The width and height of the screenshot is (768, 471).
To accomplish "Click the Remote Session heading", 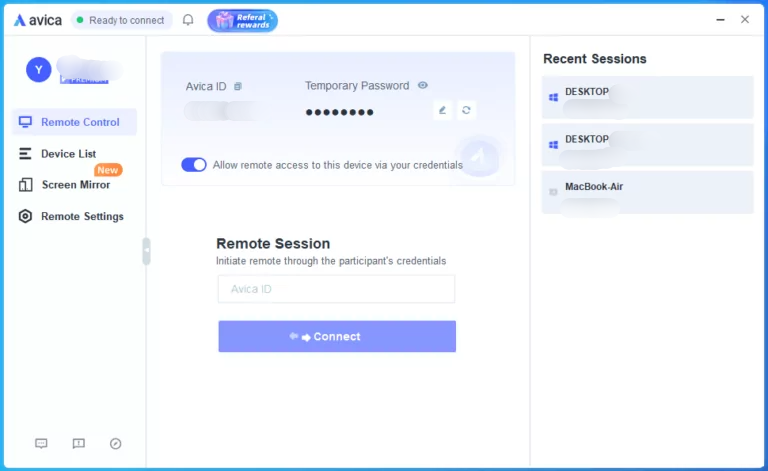I will click(273, 243).
